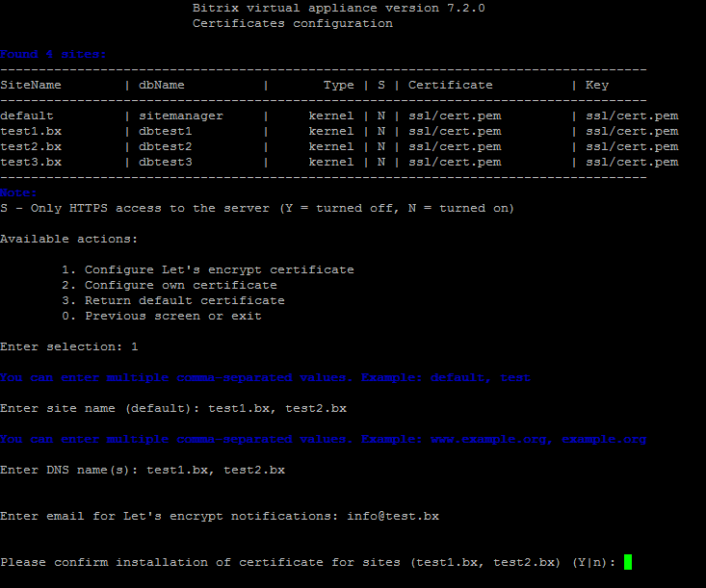The height and width of the screenshot is (588, 706).
Task: Click the 'Type' column header
Action: 339,85
